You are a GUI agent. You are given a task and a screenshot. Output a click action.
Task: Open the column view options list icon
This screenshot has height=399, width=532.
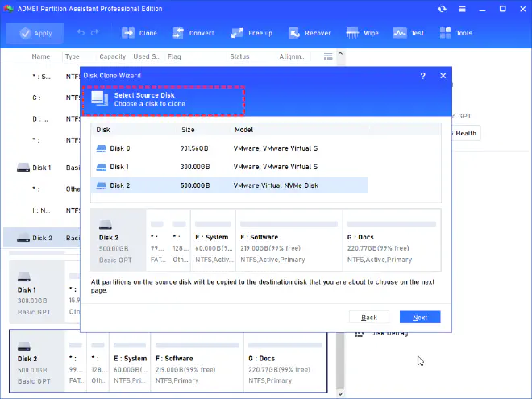(328, 56)
